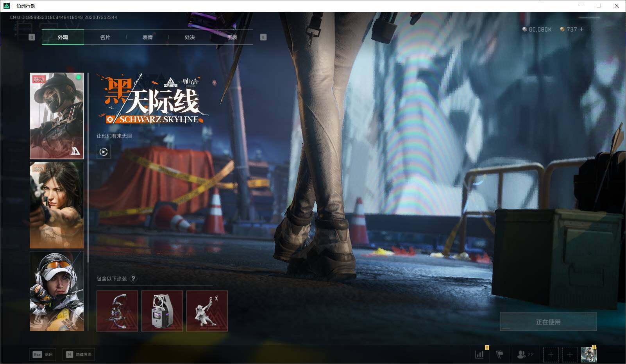Open the 表情 tab
The height and width of the screenshot is (364, 626).
coord(147,37)
